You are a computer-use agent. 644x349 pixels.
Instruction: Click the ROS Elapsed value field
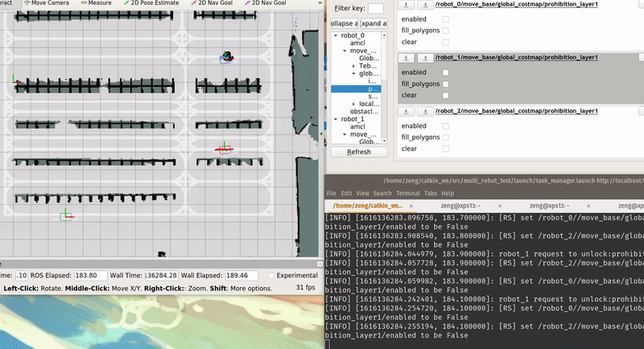91,276
